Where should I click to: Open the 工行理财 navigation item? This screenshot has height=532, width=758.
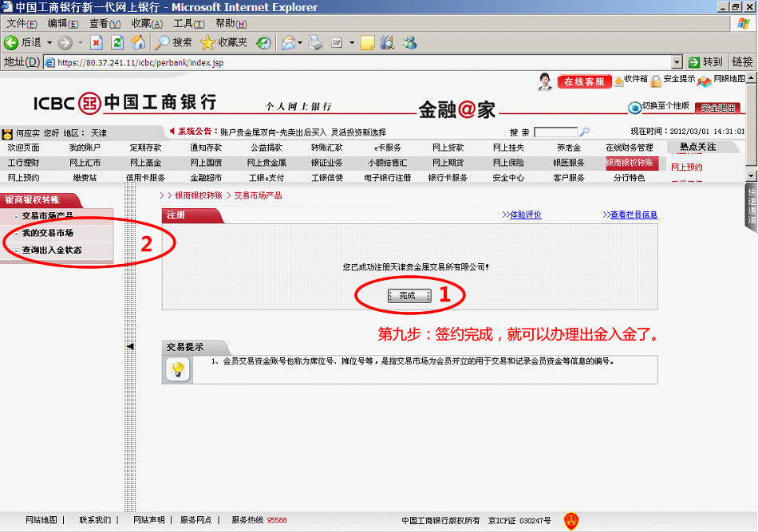(x=24, y=163)
